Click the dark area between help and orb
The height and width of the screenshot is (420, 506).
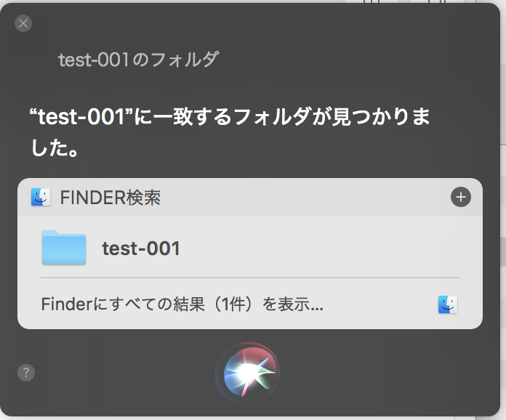pos(124,373)
